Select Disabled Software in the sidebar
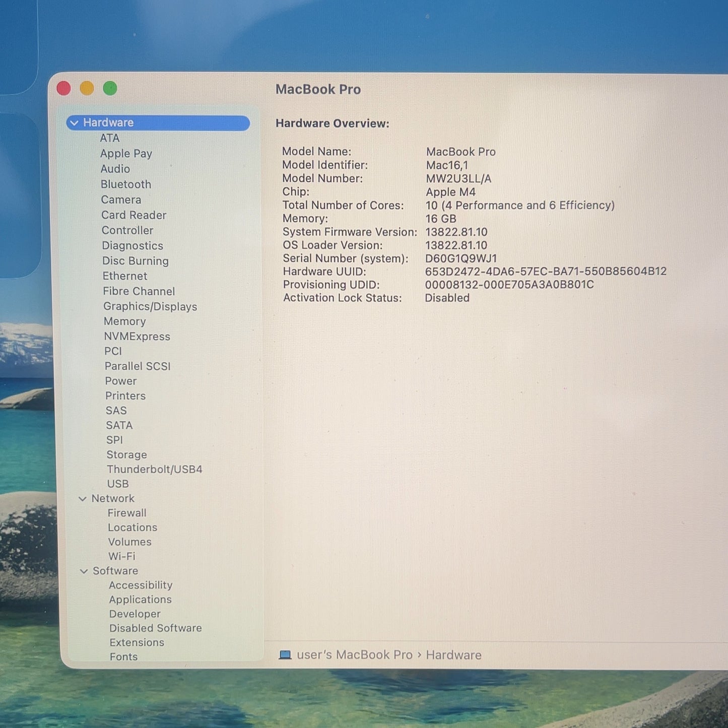This screenshot has height=728, width=728. 156,628
